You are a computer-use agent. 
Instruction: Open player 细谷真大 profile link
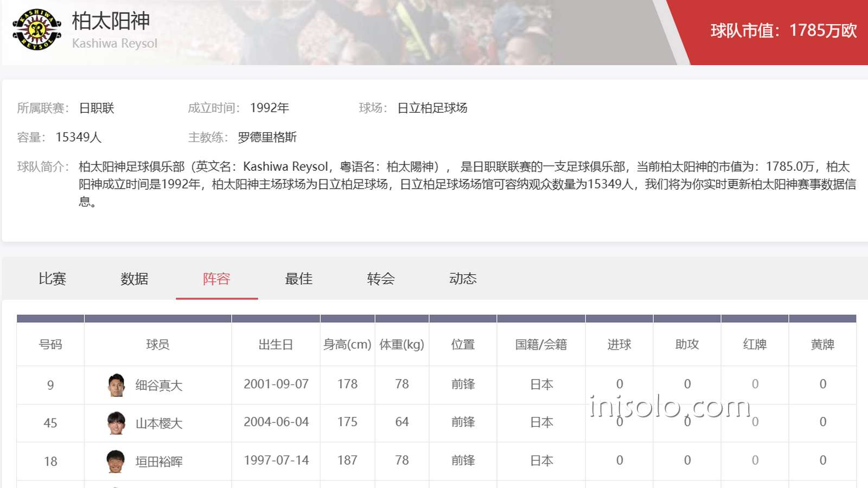click(159, 386)
